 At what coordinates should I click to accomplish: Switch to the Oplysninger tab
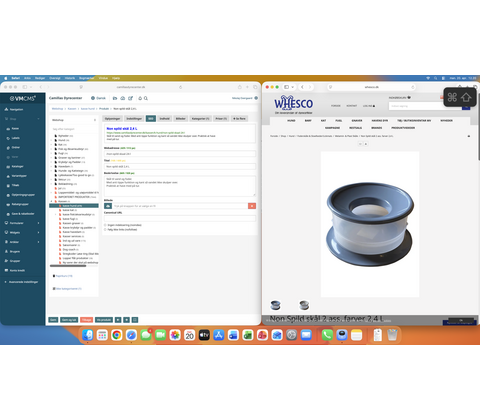pos(113,119)
